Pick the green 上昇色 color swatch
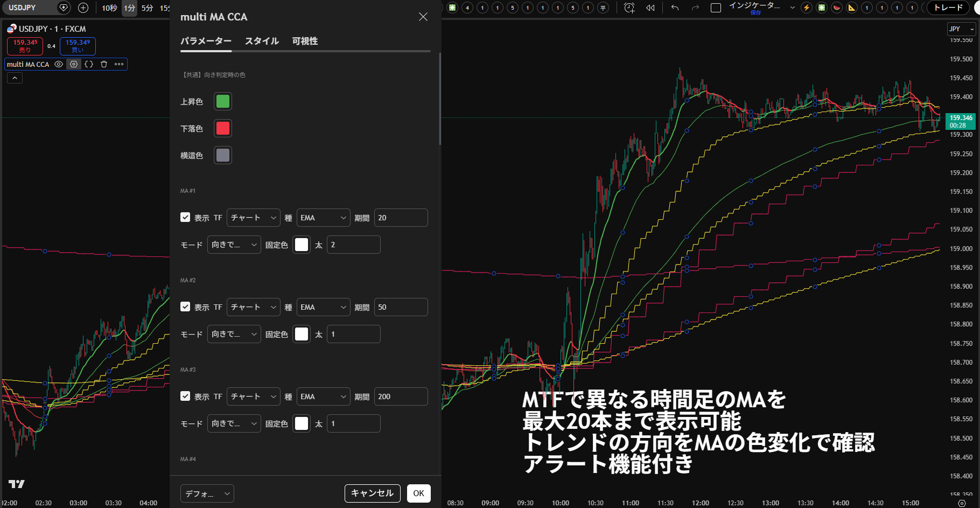 222,101
